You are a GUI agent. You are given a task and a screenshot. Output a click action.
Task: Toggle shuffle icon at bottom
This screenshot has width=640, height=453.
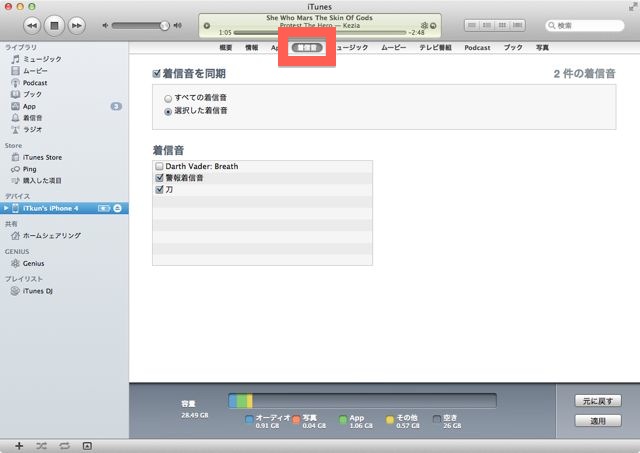point(41,446)
